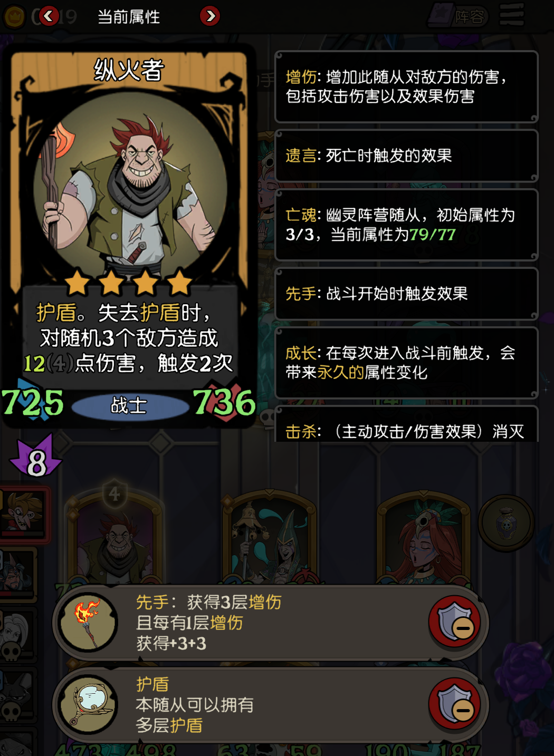Open the 增伤 keyword description box
Image resolution: width=554 pixels, height=756 pixels.
406,87
